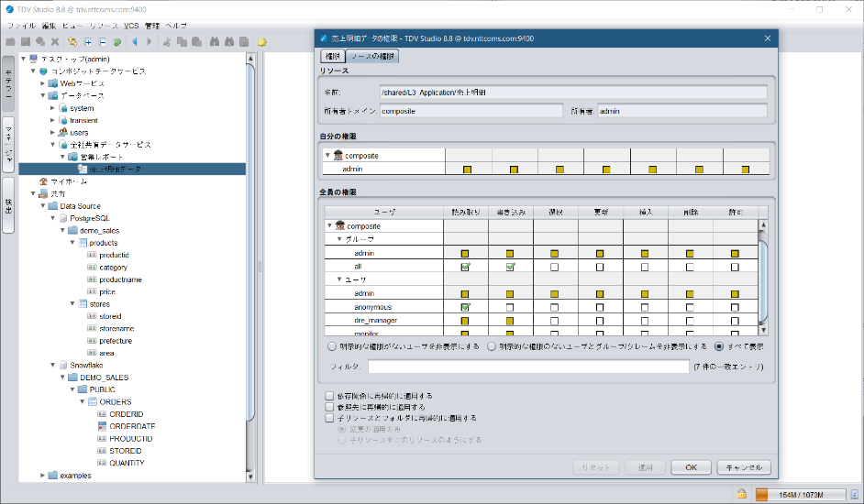Screen dimensions: 864x504
Task: Click the memory usage bar 154M / 1073M
Action: (801, 495)
